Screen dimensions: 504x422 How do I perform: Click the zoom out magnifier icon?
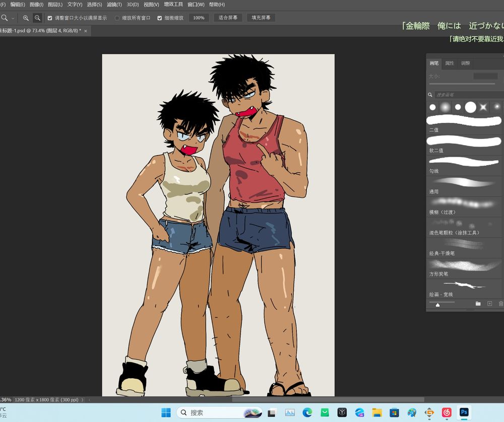click(37, 18)
